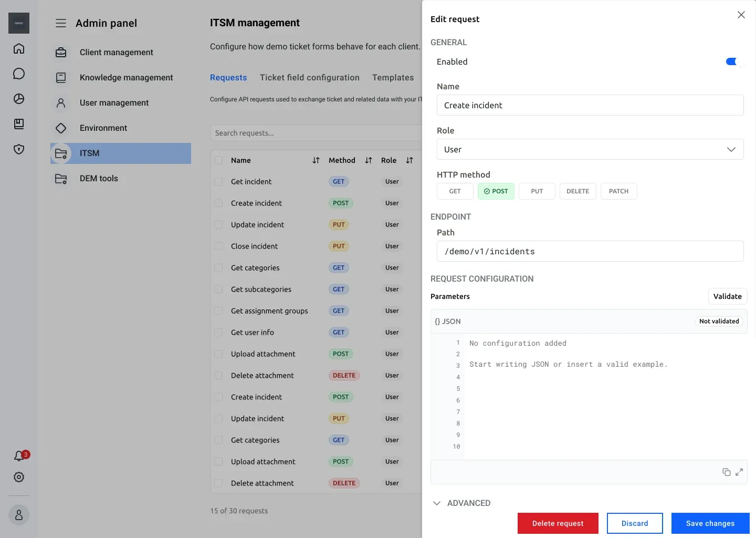The image size is (756, 538).
Task: Check the Close incident row checkbox
Action: tap(218, 246)
